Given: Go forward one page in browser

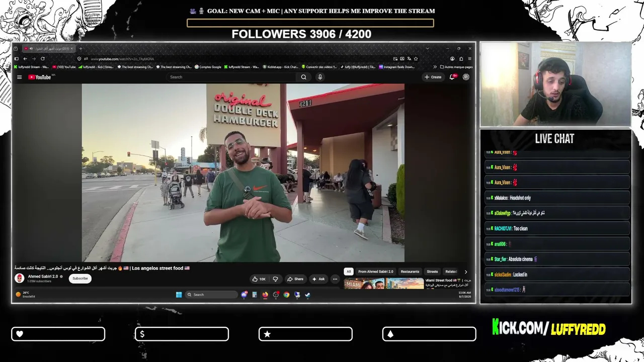Looking at the screenshot, I should (34, 59).
